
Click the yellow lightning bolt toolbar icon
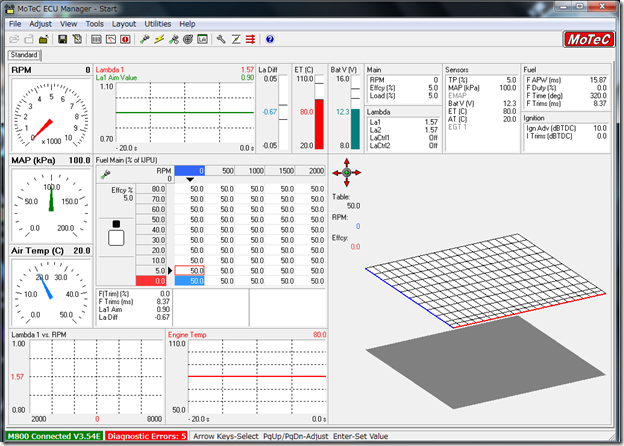[159, 39]
